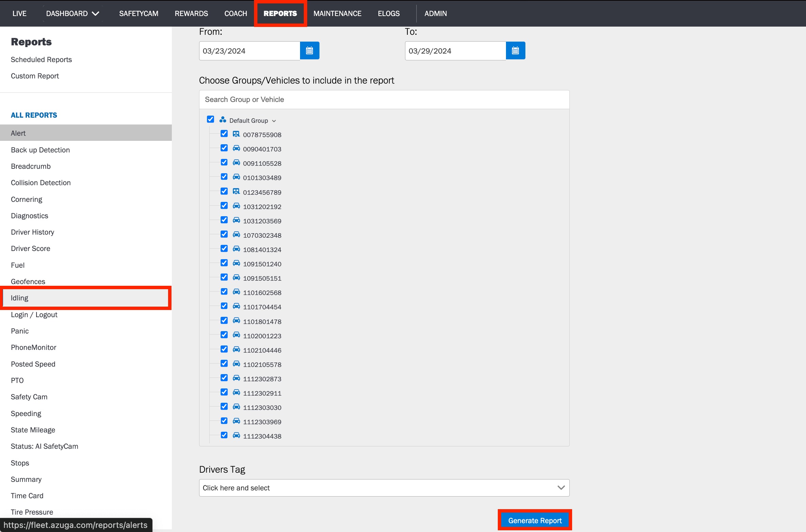Click the vehicle icon for 0078755908
The height and width of the screenshot is (532, 806).
pos(236,134)
